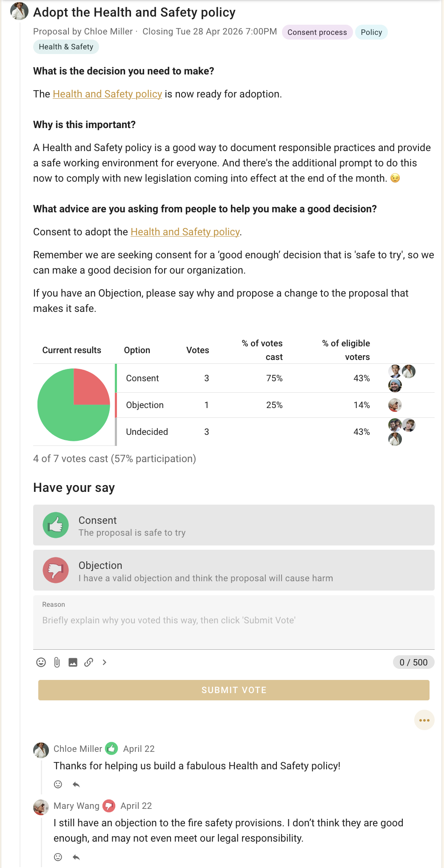Reply to Chloe Miller's comment
444x868 pixels.
(76, 784)
